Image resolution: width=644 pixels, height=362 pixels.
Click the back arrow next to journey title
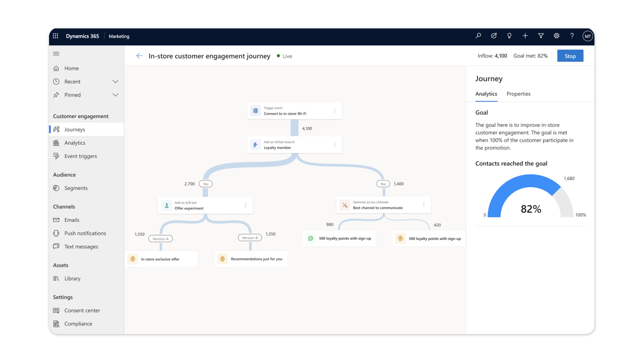pyautogui.click(x=140, y=56)
